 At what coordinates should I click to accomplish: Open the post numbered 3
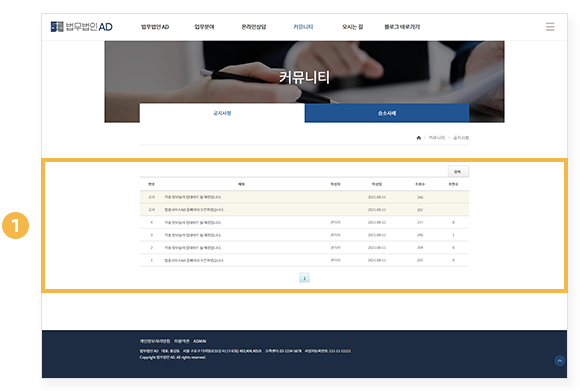[193, 235]
